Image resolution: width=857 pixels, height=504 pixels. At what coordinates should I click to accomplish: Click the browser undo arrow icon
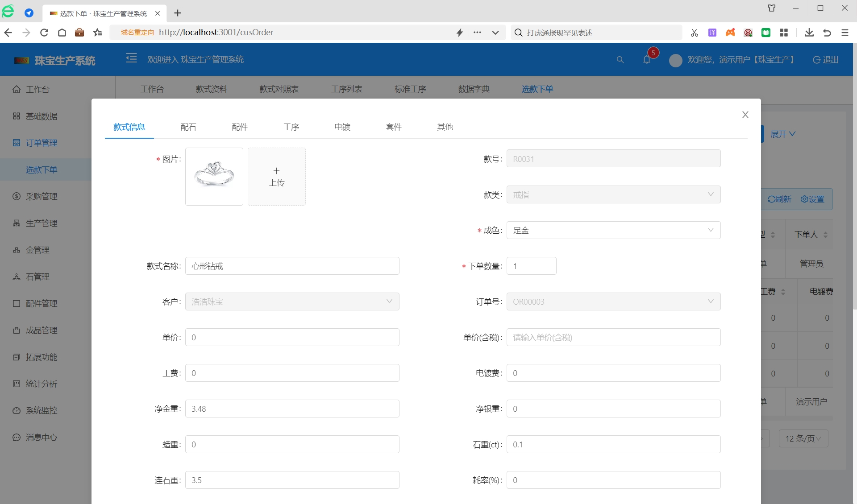pos(827,33)
